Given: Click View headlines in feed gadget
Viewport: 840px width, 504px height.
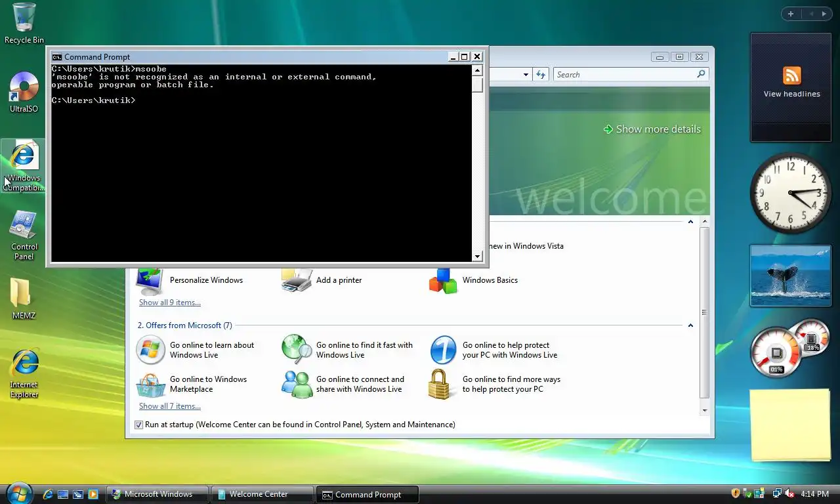Looking at the screenshot, I should pos(791,94).
